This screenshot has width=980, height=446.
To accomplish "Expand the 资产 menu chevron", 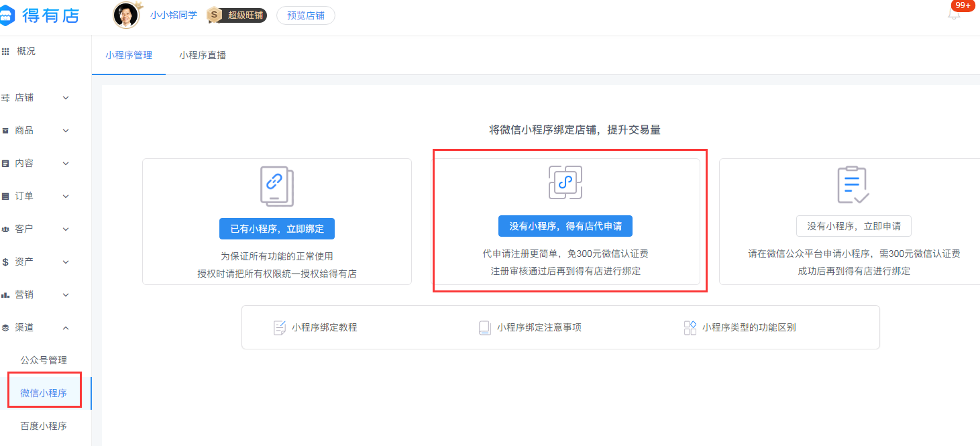I will tap(66, 262).
